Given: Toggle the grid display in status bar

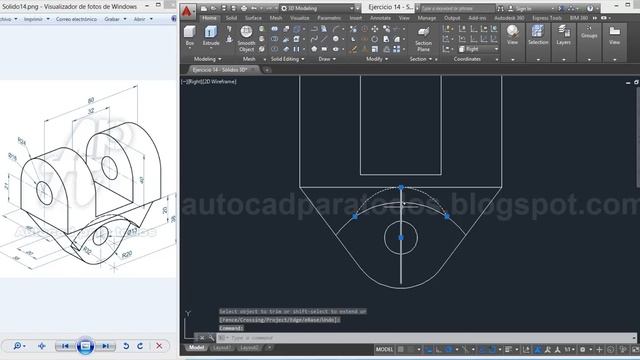Looking at the screenshot, I should click(x=401, y=349).
